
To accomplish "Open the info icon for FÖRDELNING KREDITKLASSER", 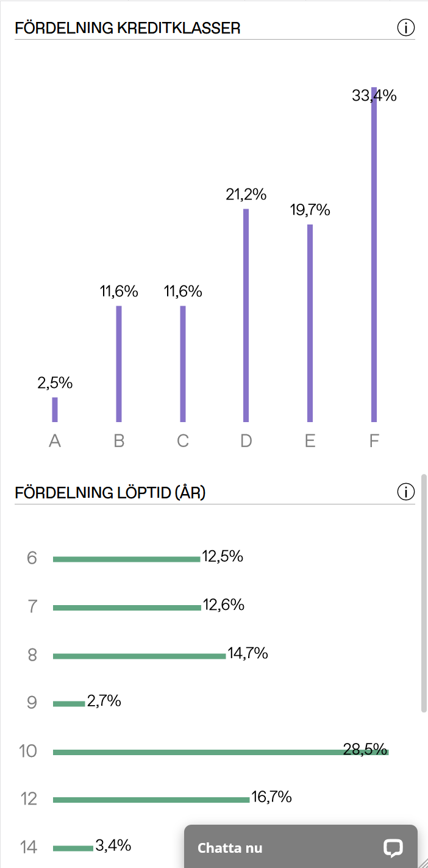I will (406, 27).
